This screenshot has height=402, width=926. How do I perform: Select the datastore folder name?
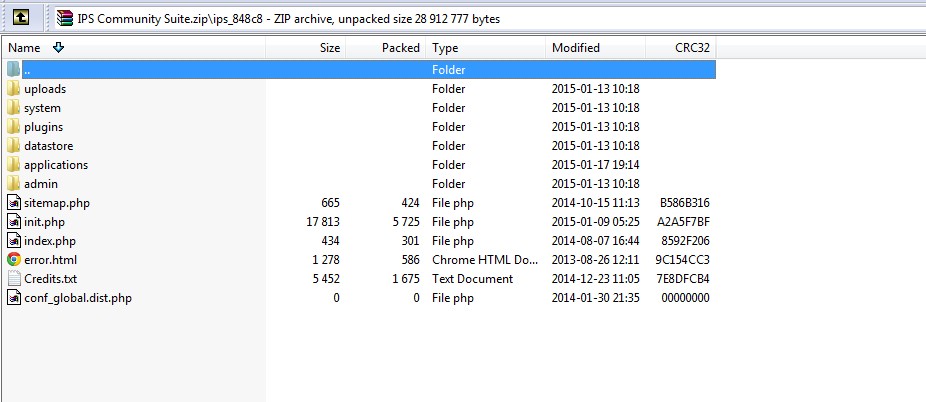(x=48, y=146)
